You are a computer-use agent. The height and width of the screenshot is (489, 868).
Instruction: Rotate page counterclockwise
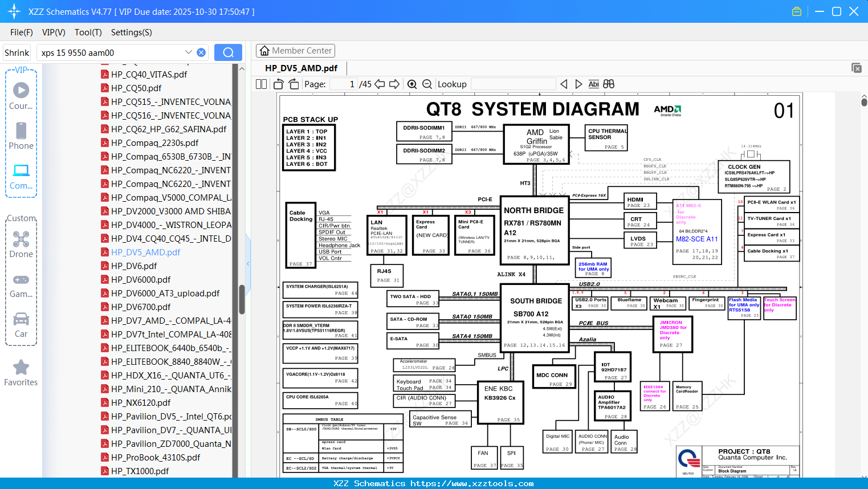pos(278,84)
